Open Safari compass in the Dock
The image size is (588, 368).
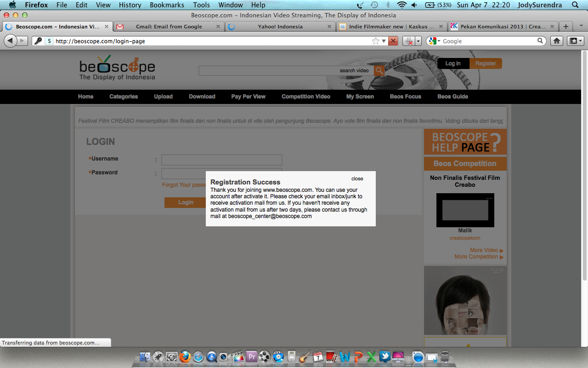pos(198,356)
